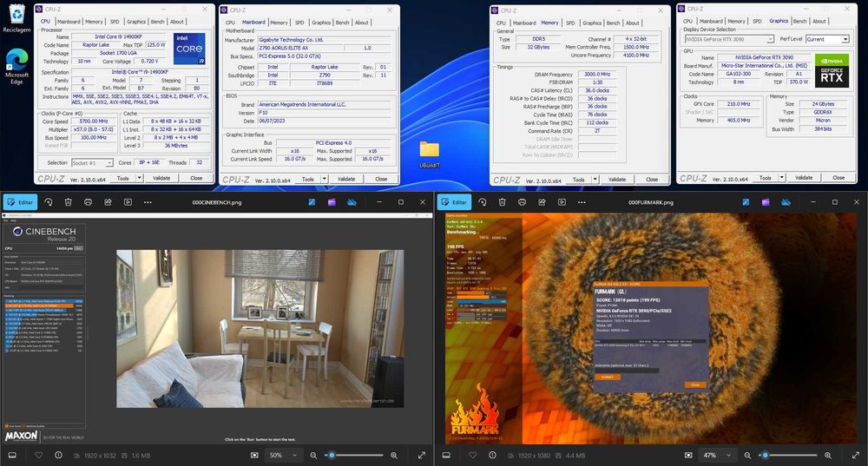Open About tab in Graphics CPU-Z window

[819, 21]
